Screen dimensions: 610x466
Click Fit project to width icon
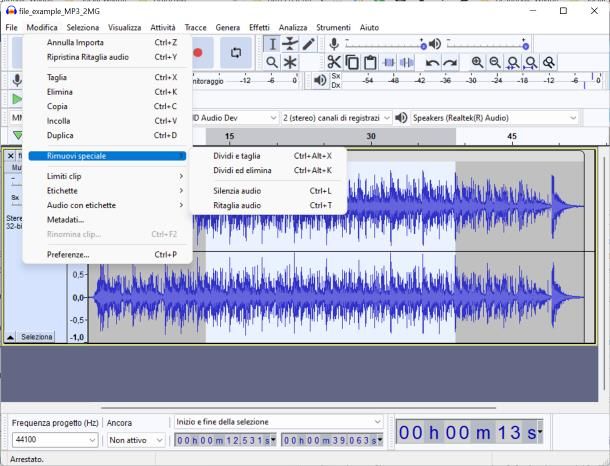(531, 62)
